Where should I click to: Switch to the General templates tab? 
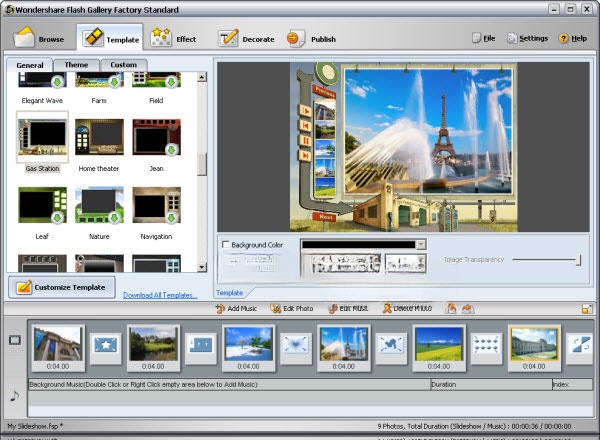[x=30, y=65]
